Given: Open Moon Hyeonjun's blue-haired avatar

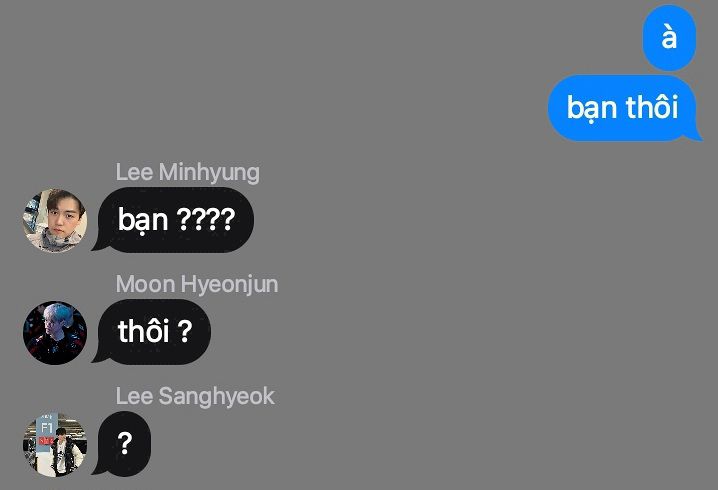Looking at the screenshot, I should click(x=55, y=333).
